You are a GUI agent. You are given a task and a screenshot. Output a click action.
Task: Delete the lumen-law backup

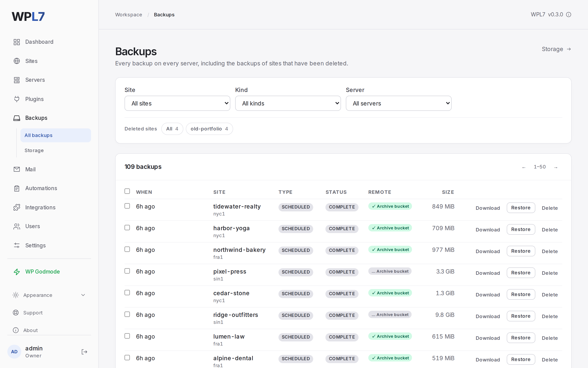[550, 338]
